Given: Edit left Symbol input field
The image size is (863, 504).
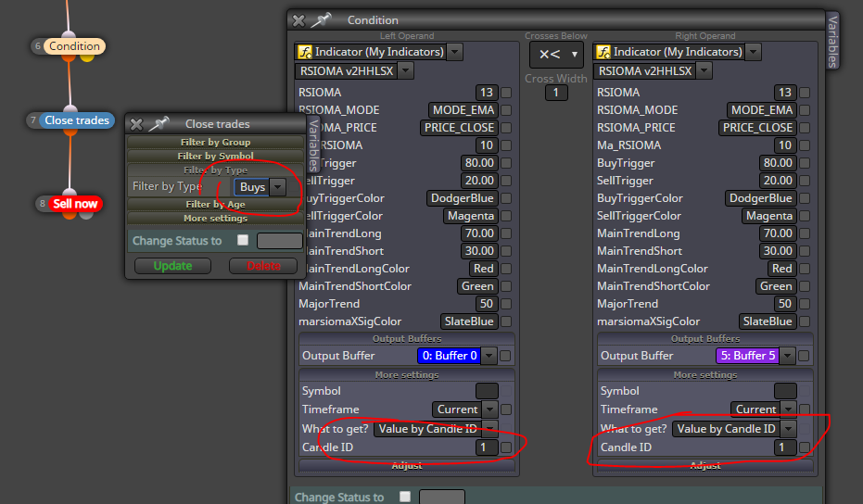Looking at the screenshot, I should 487,391.
